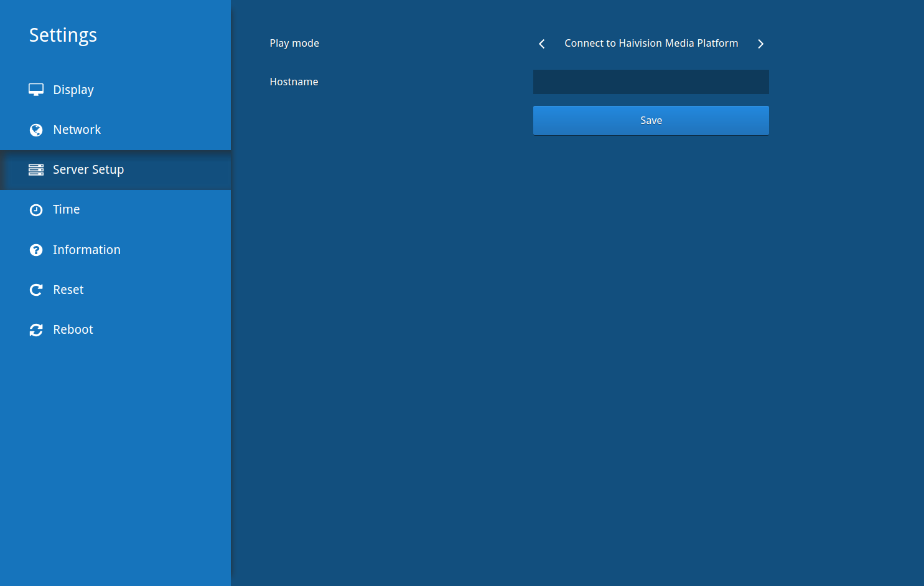Show the Information page

[x=86, y=250]
